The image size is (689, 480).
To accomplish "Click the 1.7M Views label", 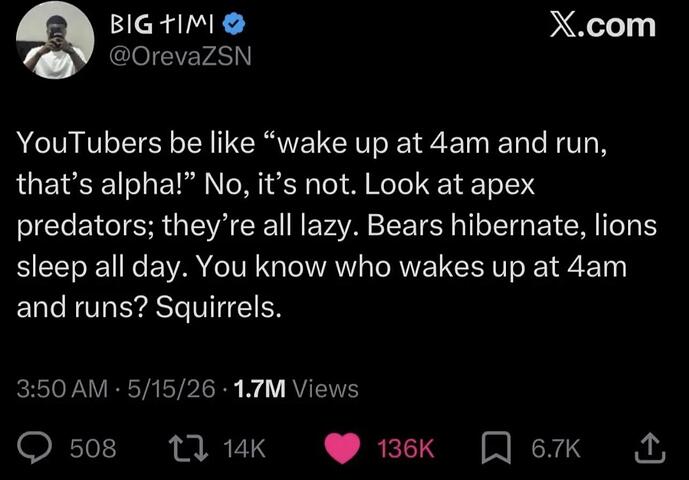I will coord(296,389).
